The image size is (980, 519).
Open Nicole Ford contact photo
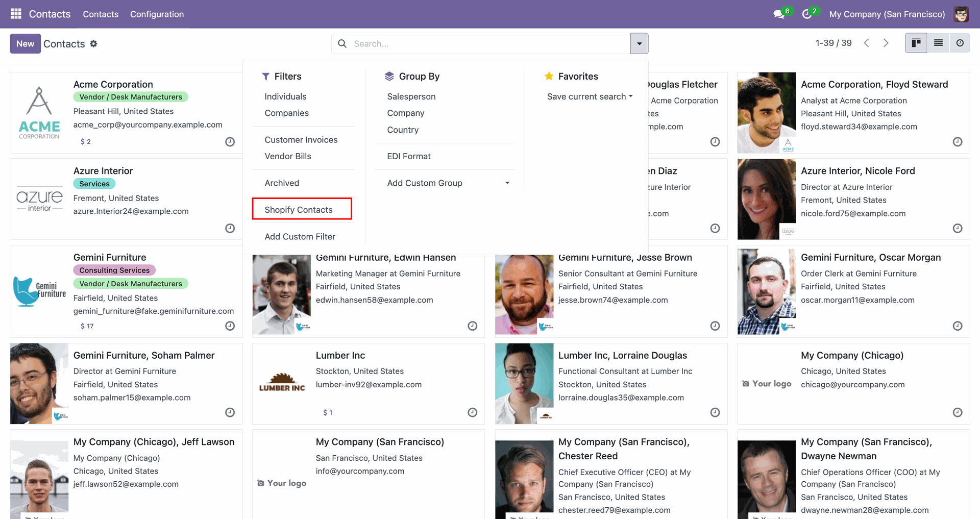[766, 199]
